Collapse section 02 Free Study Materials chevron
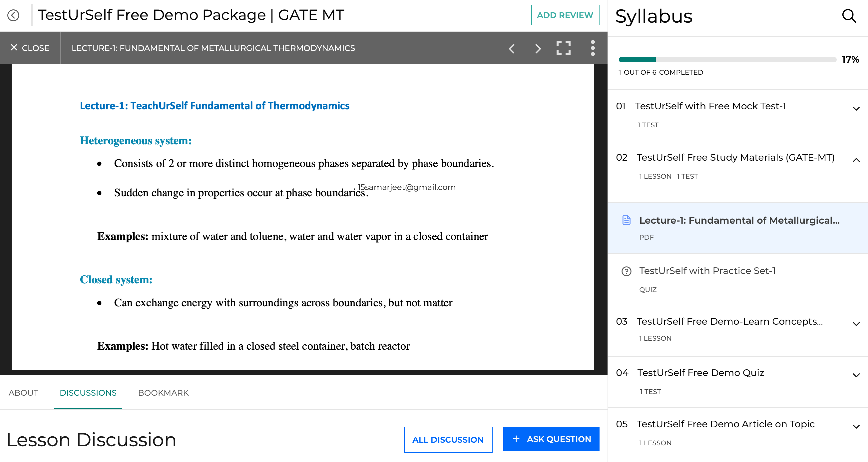The image size is (868, 462). tap(856, 160)
